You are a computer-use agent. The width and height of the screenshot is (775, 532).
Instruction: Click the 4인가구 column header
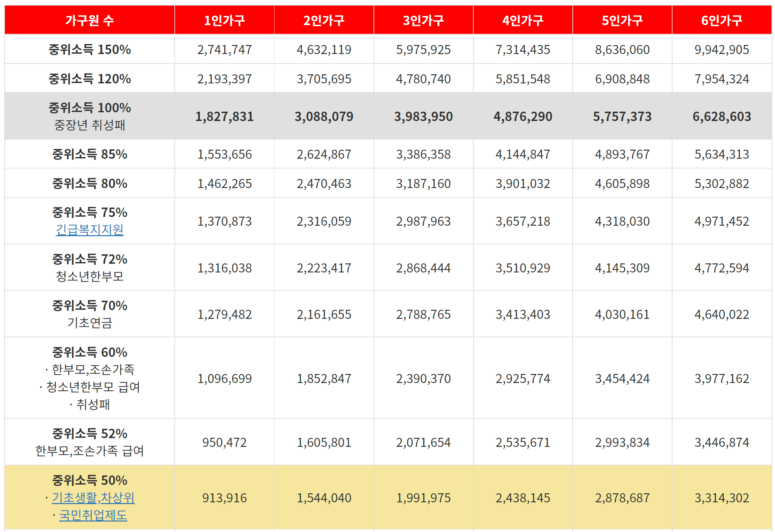coord(522,21)
